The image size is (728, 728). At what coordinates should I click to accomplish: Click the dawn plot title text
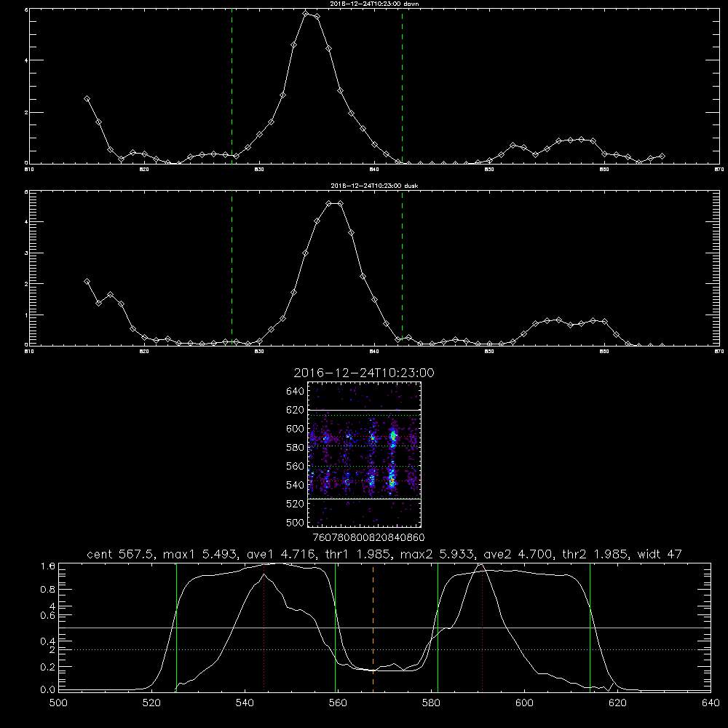[374, 4]
